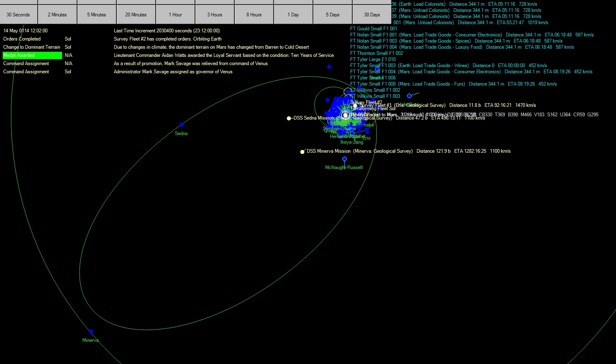616x364 pixels.
Task: Run an 8 Hours time increment
Action: click(x=254, y=15)
